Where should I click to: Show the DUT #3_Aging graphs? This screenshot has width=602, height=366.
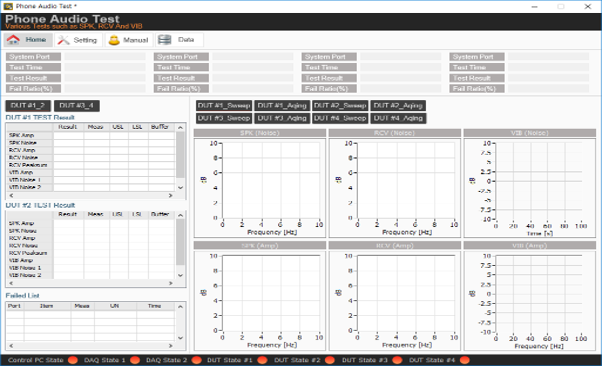click(x=282, y=118)
